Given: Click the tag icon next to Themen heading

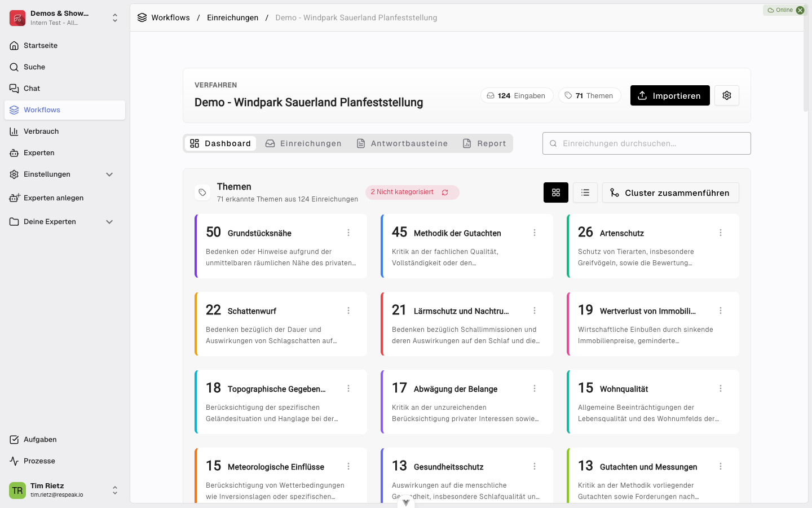Looking at the screenshot, I should pyautogui.click(x=202, y=192).
